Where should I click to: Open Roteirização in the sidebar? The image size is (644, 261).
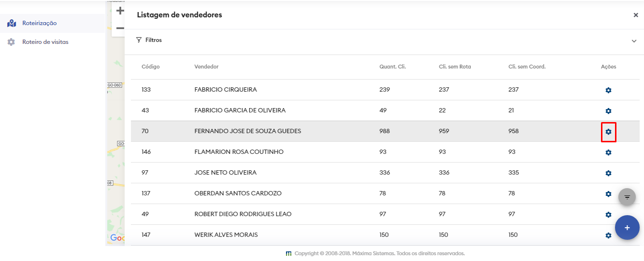pos(39,23)
